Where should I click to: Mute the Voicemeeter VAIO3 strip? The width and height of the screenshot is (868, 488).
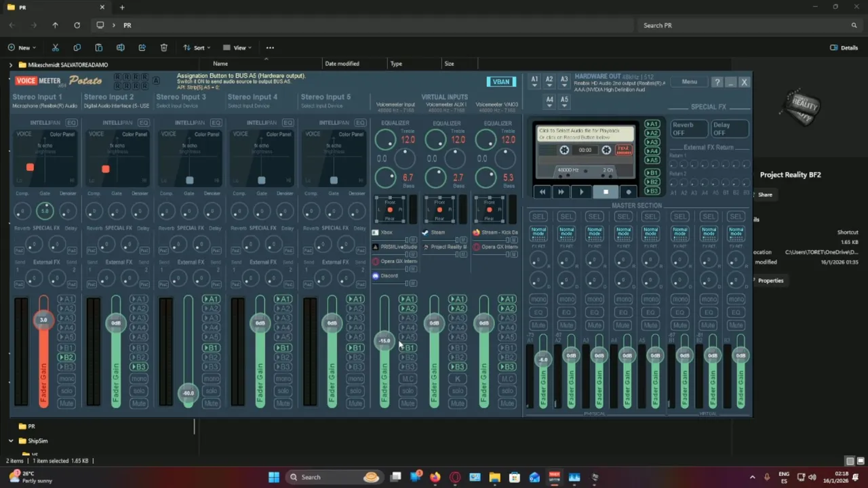coord(507,403)
